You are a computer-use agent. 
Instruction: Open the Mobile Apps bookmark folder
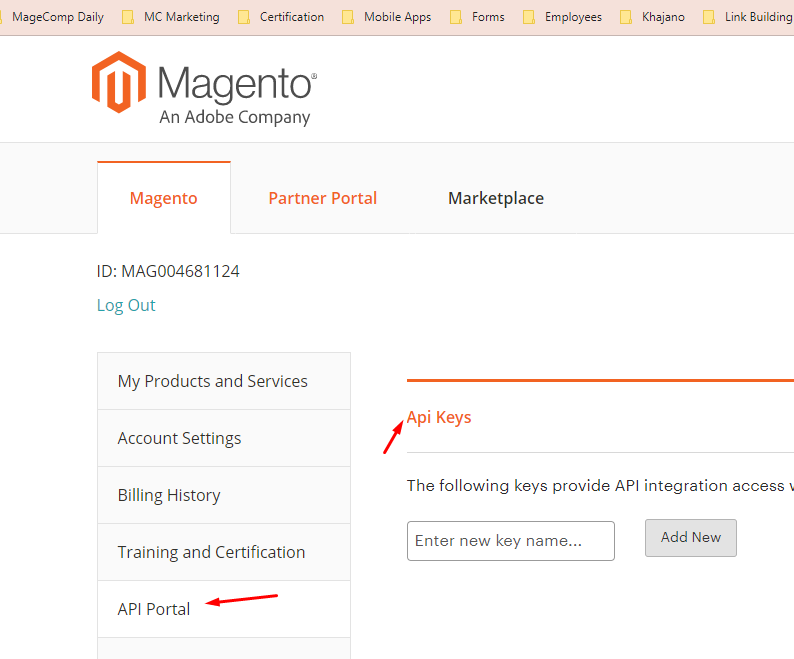(387, 17)
